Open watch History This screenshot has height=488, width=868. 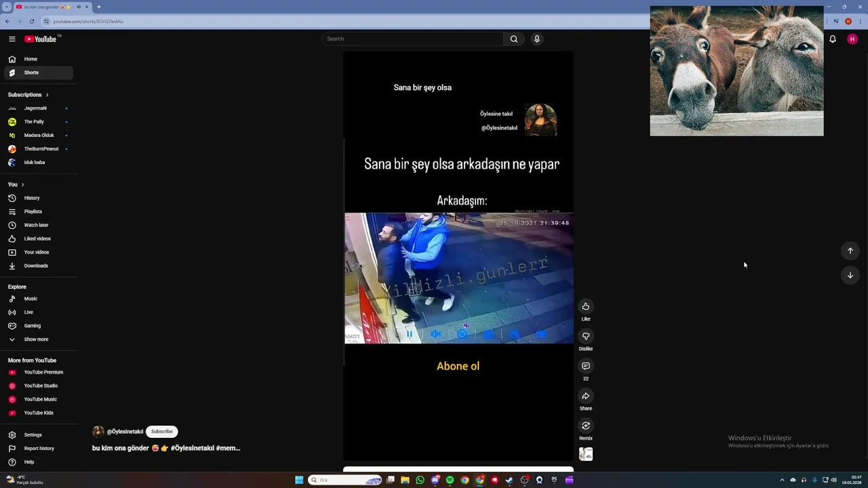[x=38, y=198]
